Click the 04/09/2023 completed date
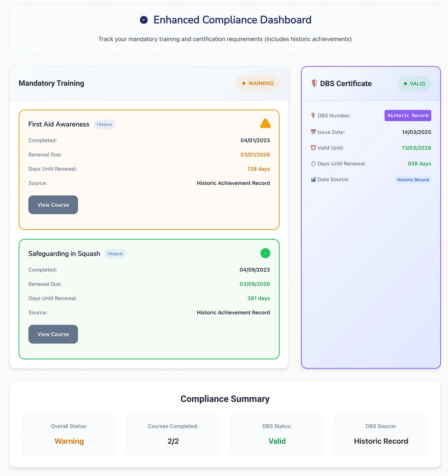The width and height of the screenshot is (448, 476). (255, 270)
